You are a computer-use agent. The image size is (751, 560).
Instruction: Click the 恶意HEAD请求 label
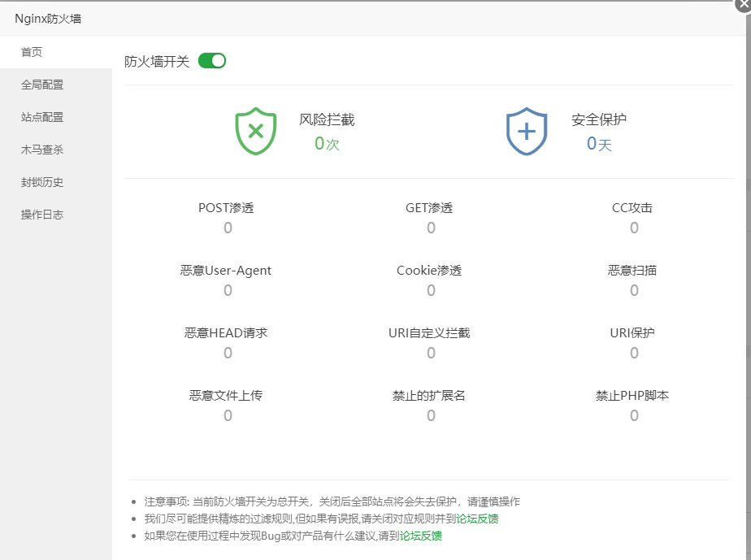pos(226,333)
